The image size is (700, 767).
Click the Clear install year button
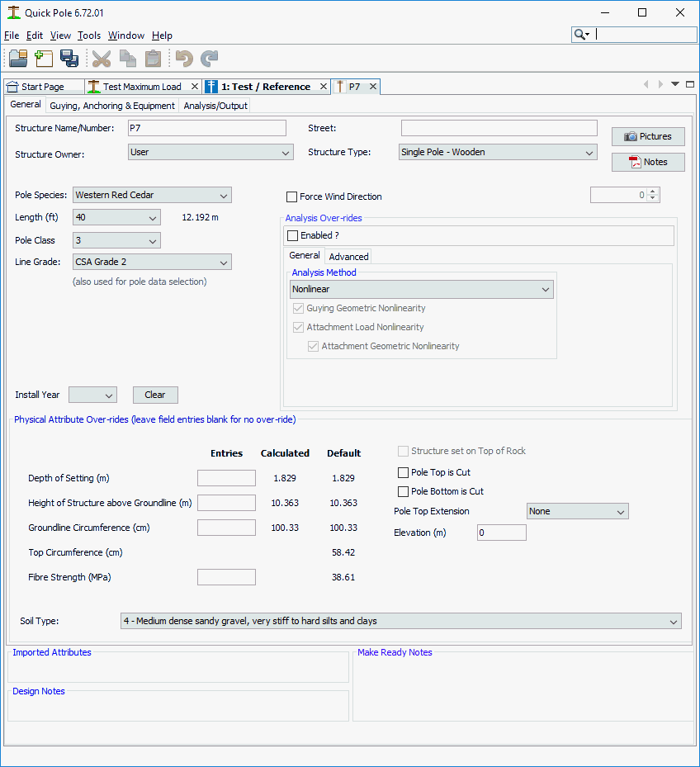pyautogui.click(x=155, y=395)
